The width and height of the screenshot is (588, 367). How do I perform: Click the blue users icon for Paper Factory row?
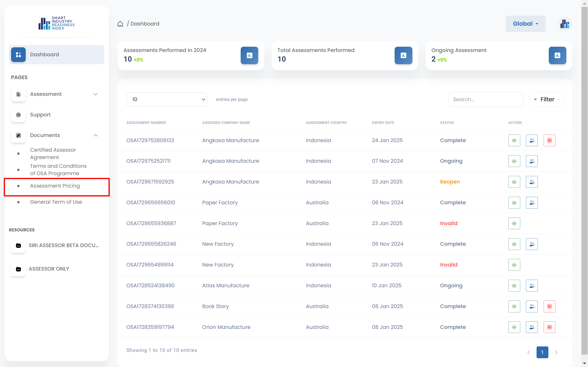pos(531,203)
